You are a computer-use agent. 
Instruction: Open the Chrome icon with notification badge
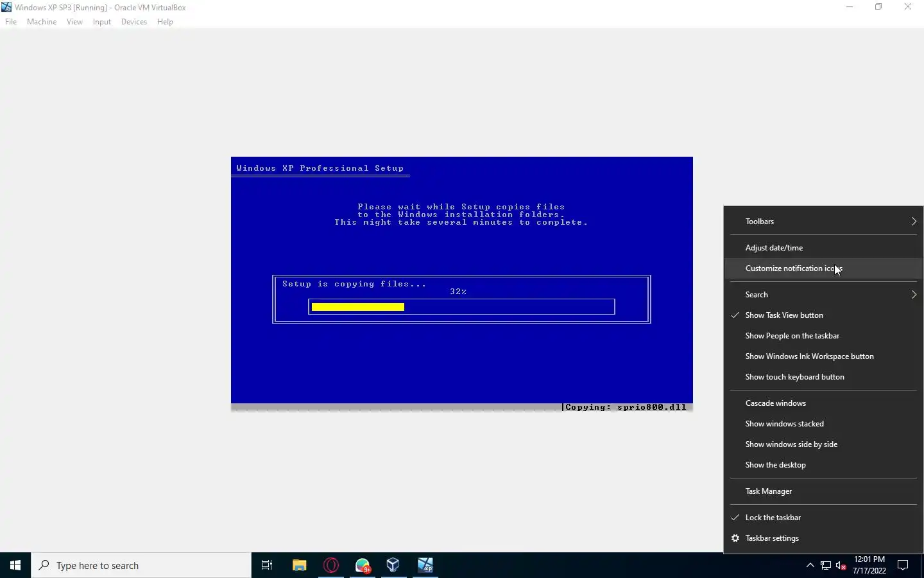click(x=363, y=565)
